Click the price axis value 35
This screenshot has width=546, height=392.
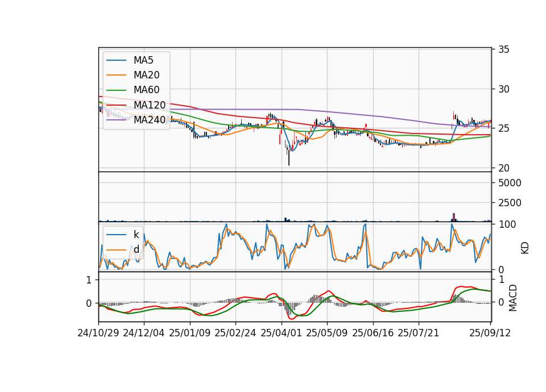click(503, 49)
